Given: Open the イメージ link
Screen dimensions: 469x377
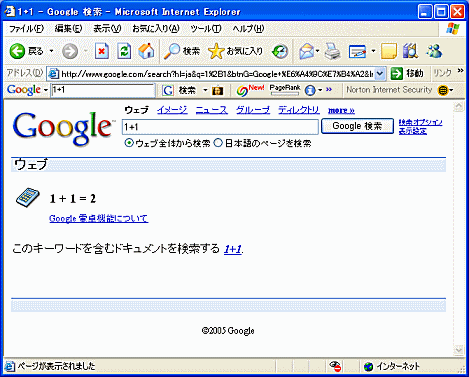Looking at the screenshot, I should pos(172,110).
